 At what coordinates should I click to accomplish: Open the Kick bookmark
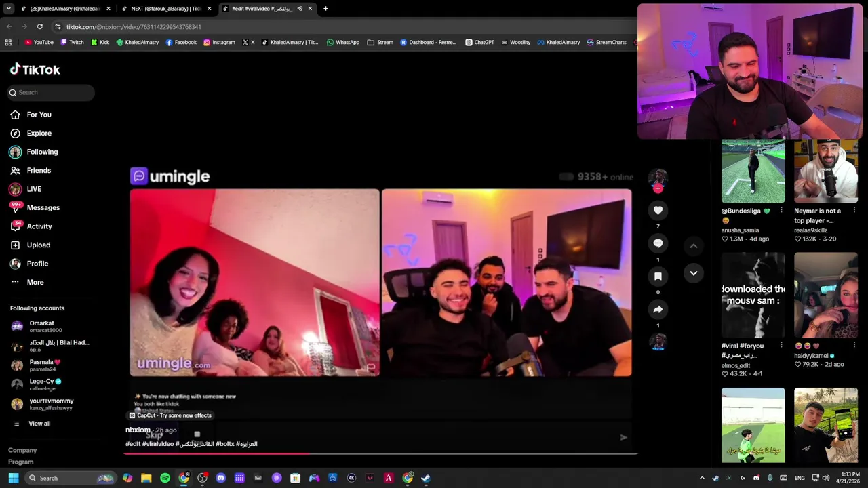pyautogui.click(x=100, y=42)
